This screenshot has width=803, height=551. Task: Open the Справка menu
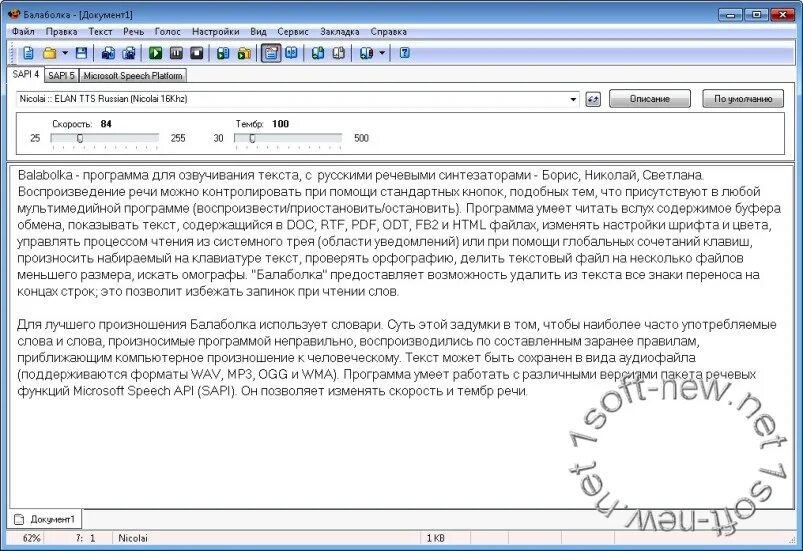pos(388,32)
